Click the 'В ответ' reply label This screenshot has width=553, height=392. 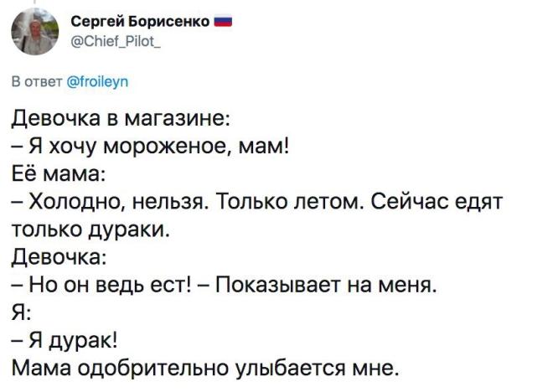tap(37, 81)
